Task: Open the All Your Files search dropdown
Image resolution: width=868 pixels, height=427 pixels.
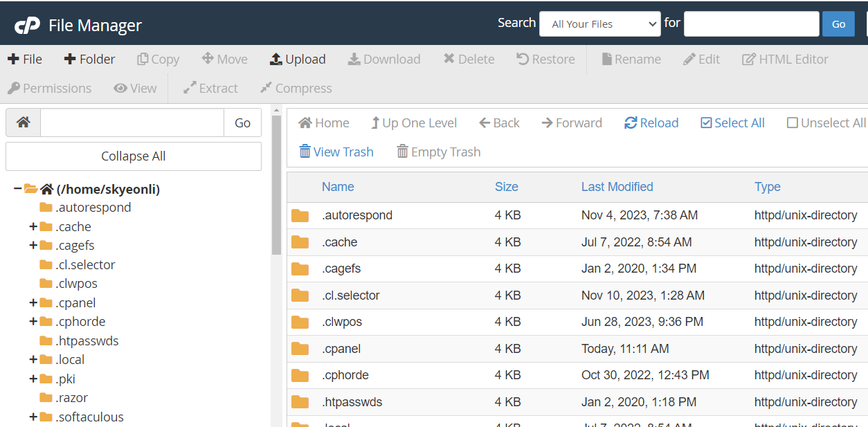Action: point(600,24)
